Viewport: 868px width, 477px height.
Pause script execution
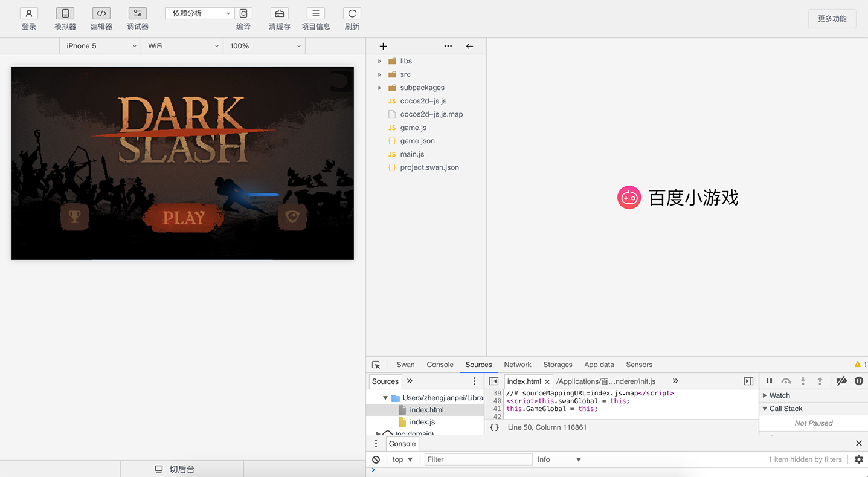click(x=769, y=381)
